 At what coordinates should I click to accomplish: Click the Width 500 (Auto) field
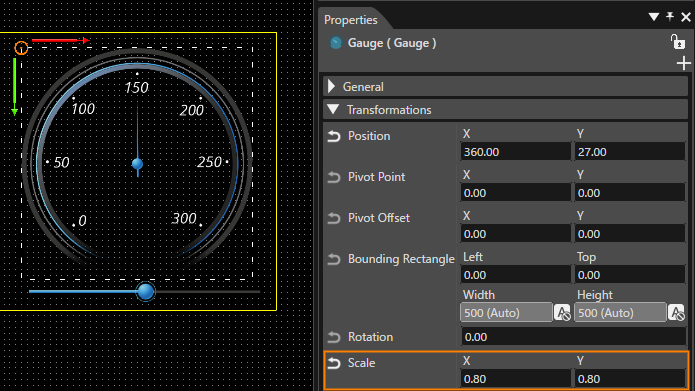coord(506,313)
